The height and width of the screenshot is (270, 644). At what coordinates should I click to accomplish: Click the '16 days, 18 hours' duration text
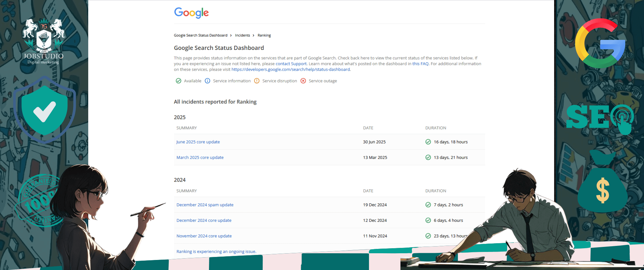click(x=451, y=142)
